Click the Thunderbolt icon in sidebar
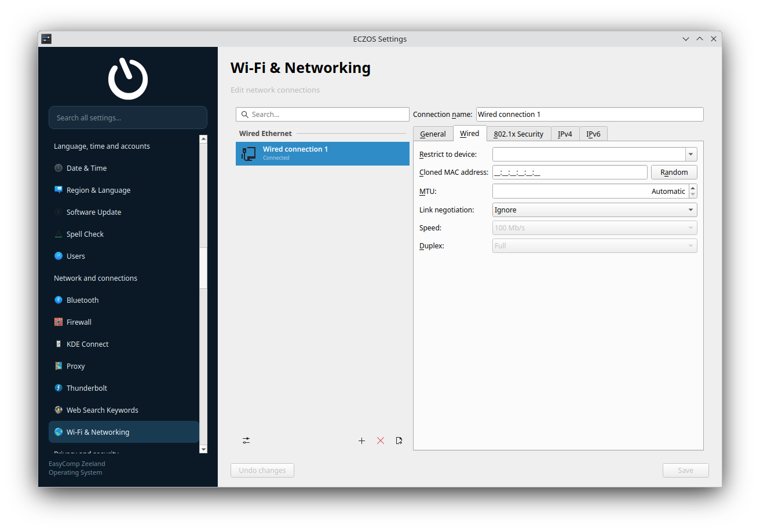 pyautogui.click(x=59, y=388)
